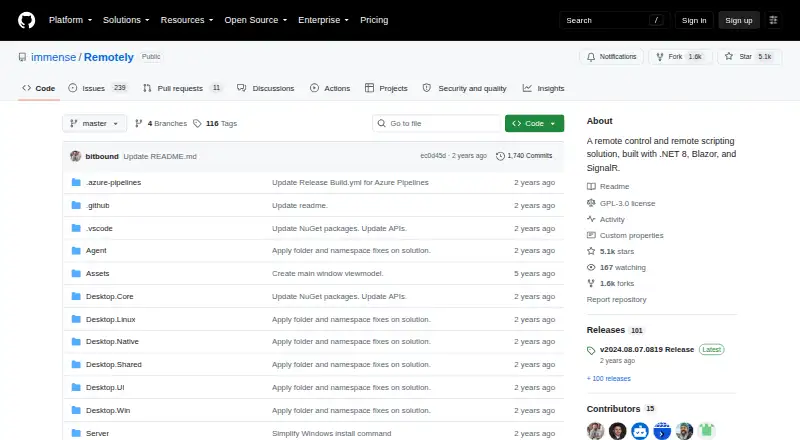
Task: Open the master branch selector
Action: click(94, 124)
